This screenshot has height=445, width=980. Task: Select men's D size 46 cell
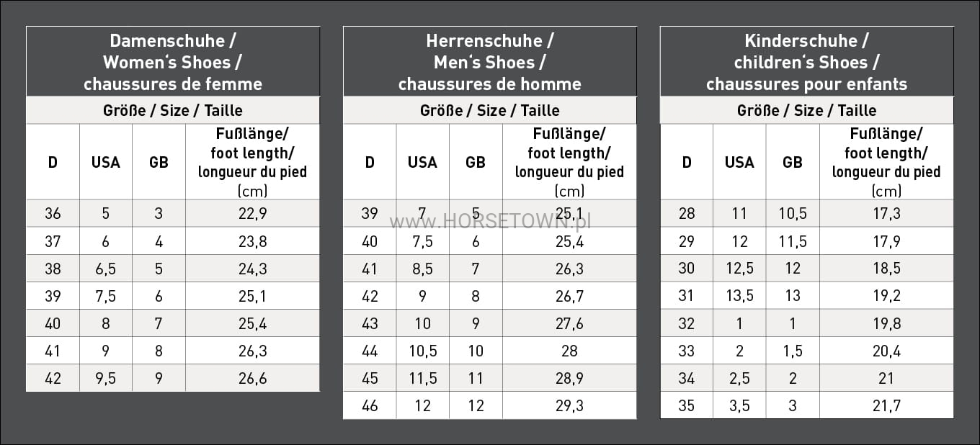pos(370,405)
